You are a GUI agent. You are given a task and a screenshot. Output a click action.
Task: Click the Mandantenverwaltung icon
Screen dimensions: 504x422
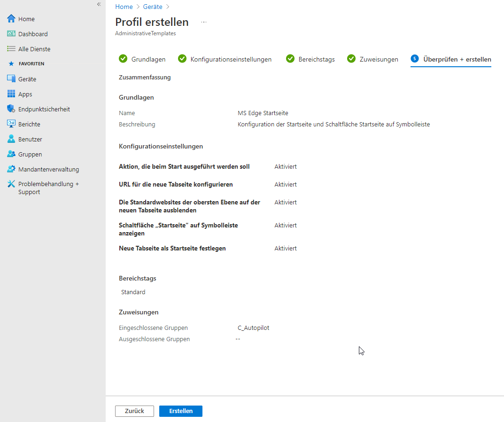tap(11, 169)
